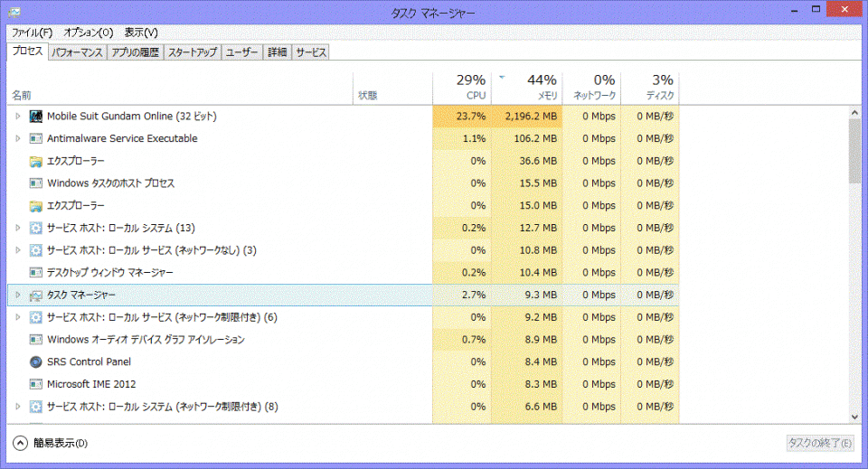Viewport: 868px width, 469px height.
Task: Click the Windows オーディオ デバイス グラフ icon
Action: click(36, 340)
